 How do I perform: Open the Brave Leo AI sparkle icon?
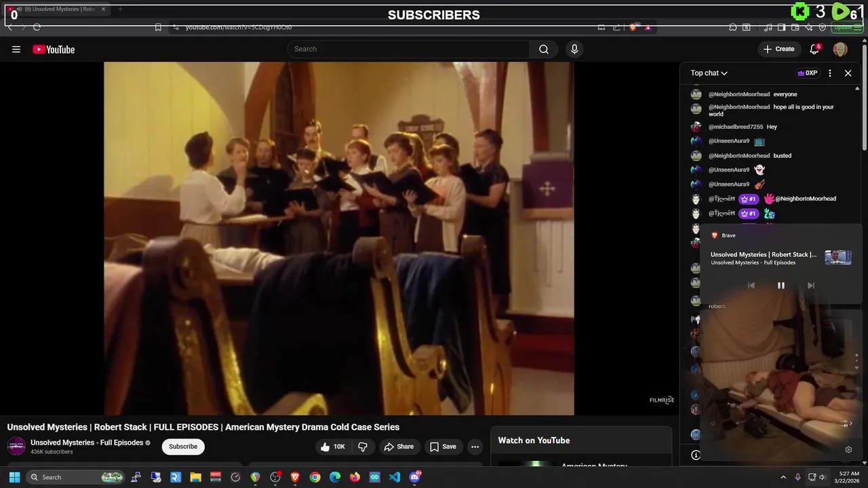pos(810,27)
